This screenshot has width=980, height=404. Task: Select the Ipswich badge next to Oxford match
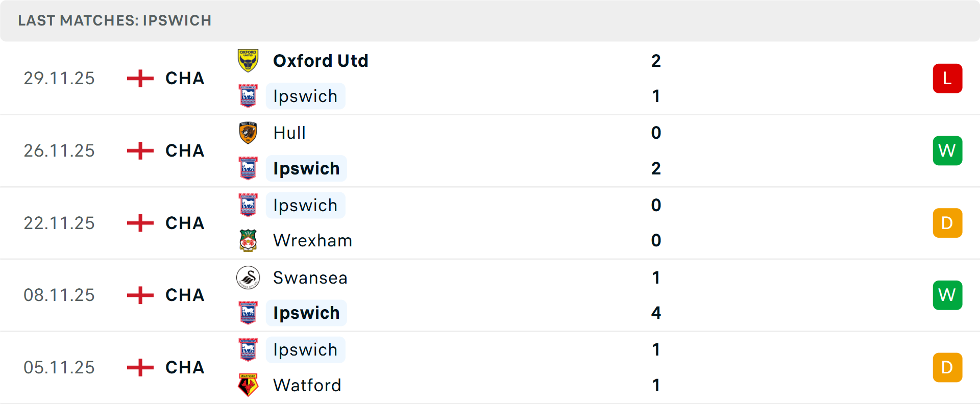pyautogui.click(x=248, y=96)
